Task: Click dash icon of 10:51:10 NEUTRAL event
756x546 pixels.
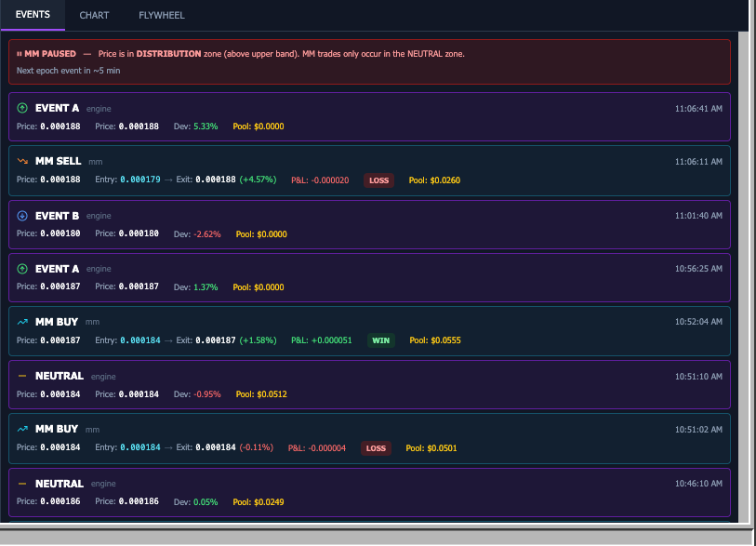Action: tap(22, 376)
